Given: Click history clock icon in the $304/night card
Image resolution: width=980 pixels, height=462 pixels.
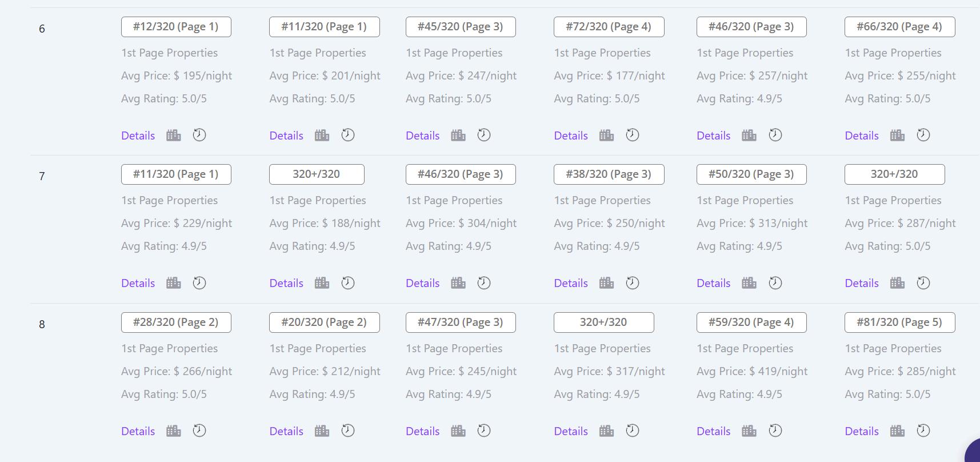Looking at the screenshot, I should coord(484,283).
